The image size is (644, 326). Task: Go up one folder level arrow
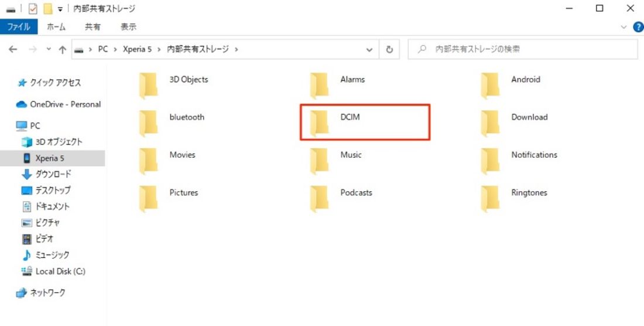63,50
